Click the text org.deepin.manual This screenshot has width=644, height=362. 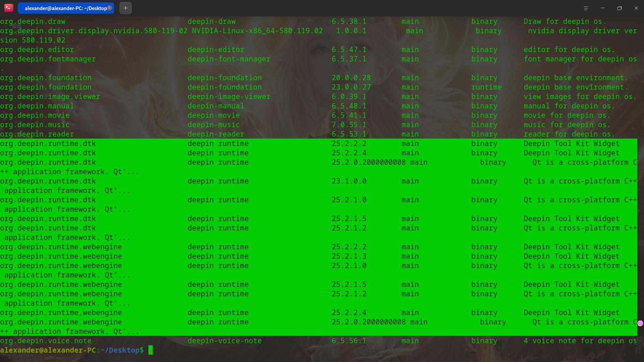point(37,106)
